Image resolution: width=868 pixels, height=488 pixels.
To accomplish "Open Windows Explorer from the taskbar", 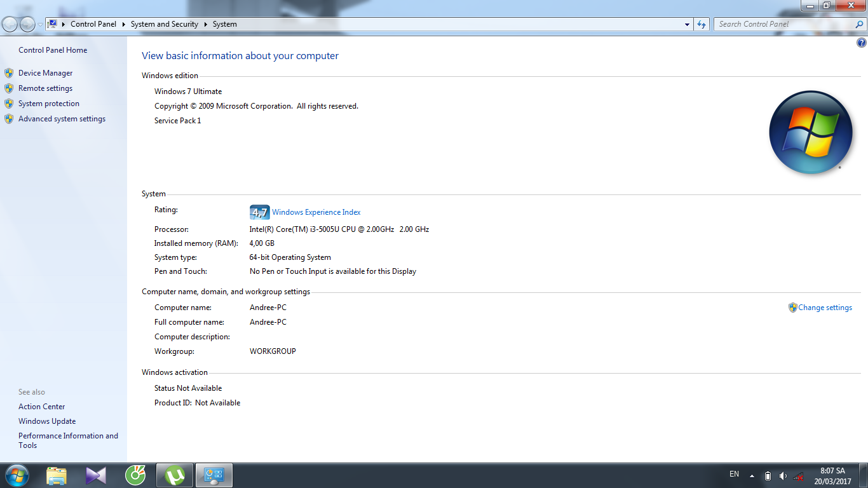I will coord(57,475).
